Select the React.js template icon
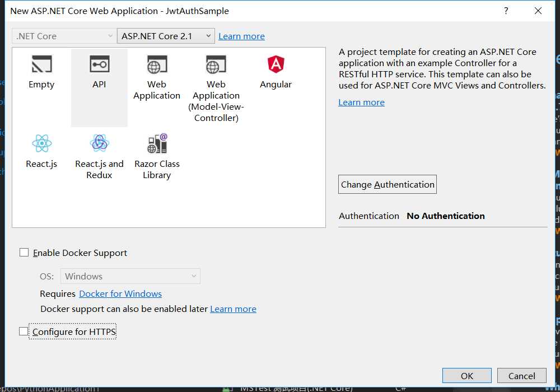 coord(42,143)
